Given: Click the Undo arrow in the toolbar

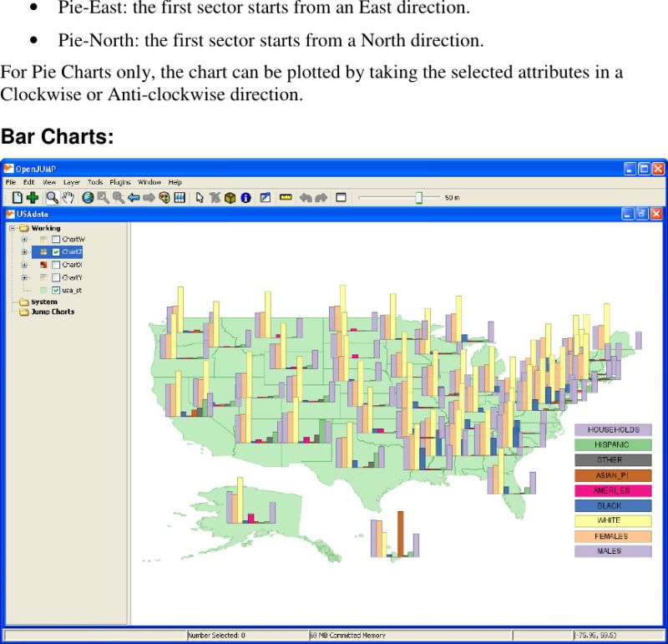Looking at the screenshot, I should pyautogui.click(x=305, y=198).
